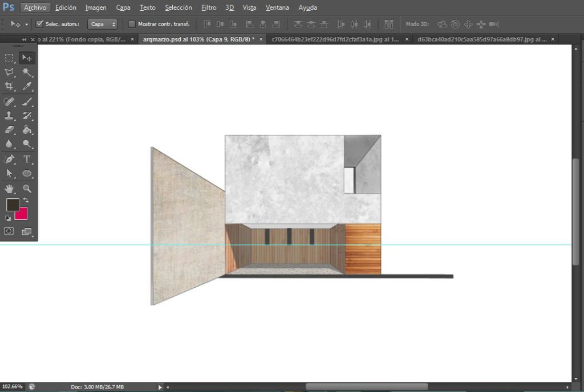Image resolution: width=584 pixels, height=392 pixels.
Task: Enable Mostrar contr. transf. checkbox
Action: [x=132, y=24]
